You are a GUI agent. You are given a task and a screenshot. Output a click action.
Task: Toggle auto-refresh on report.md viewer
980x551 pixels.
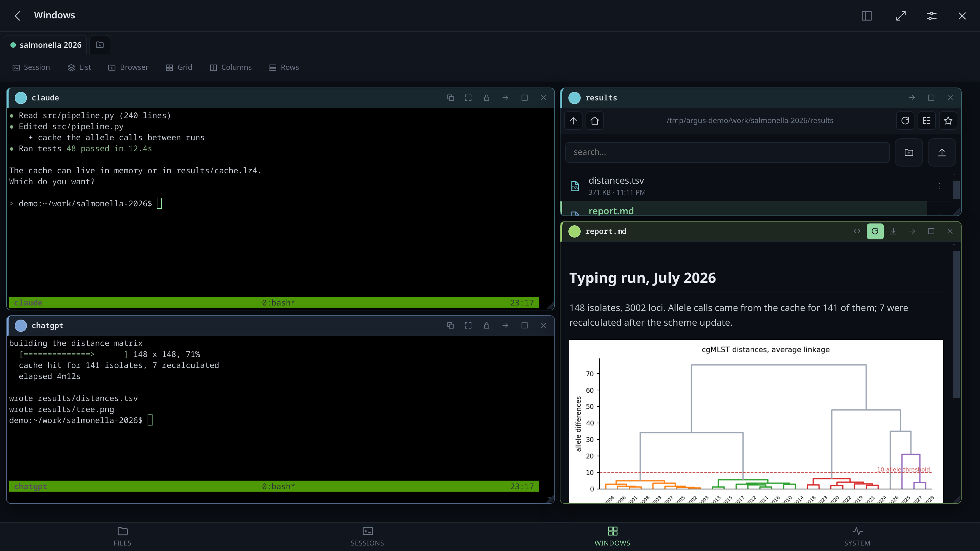click(x=875, y=231)
